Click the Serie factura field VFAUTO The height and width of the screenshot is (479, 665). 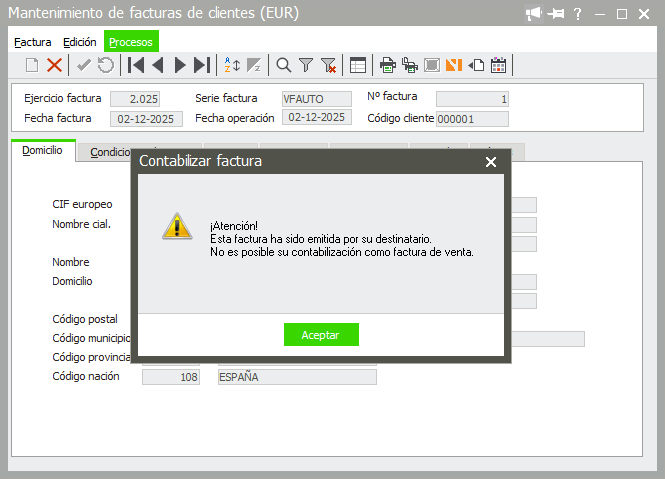[x=317, y=99]
